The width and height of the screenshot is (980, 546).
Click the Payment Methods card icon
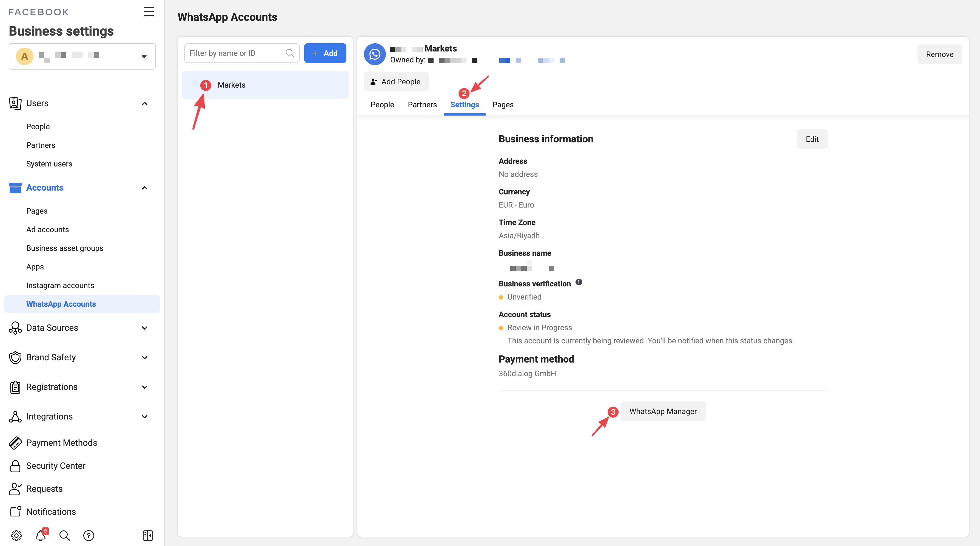coord(15,443)
